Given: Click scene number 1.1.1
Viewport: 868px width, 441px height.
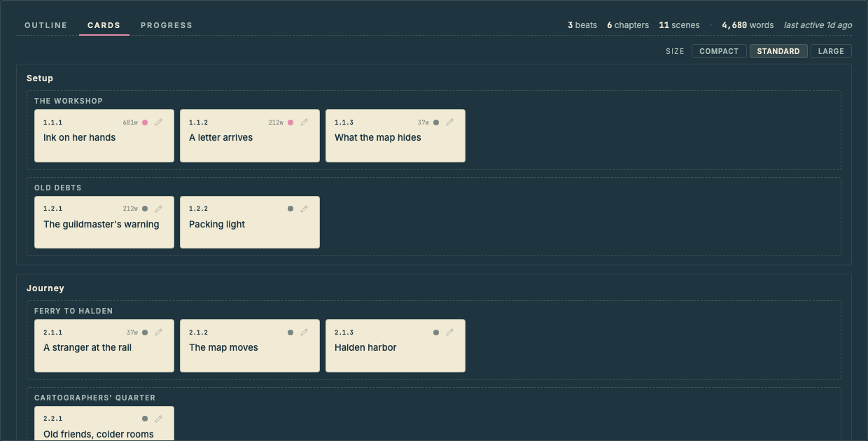Looking at the screenshot, I should 53,122.
